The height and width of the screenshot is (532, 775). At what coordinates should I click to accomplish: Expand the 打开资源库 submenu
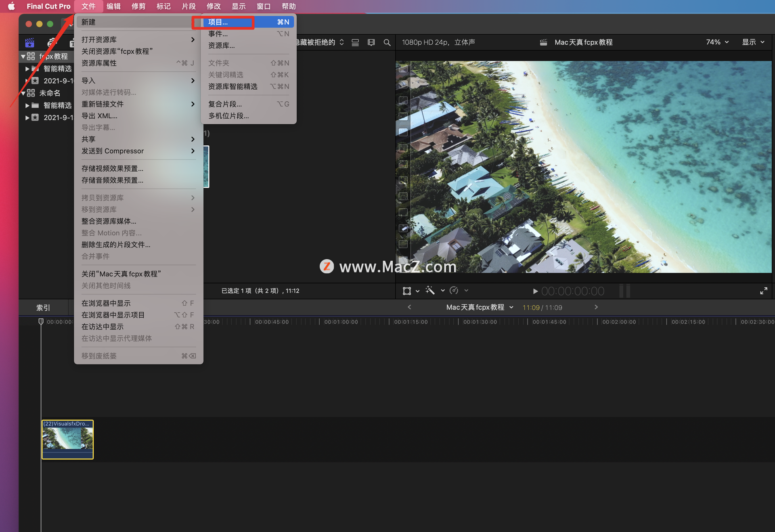(x=138, y=40)
